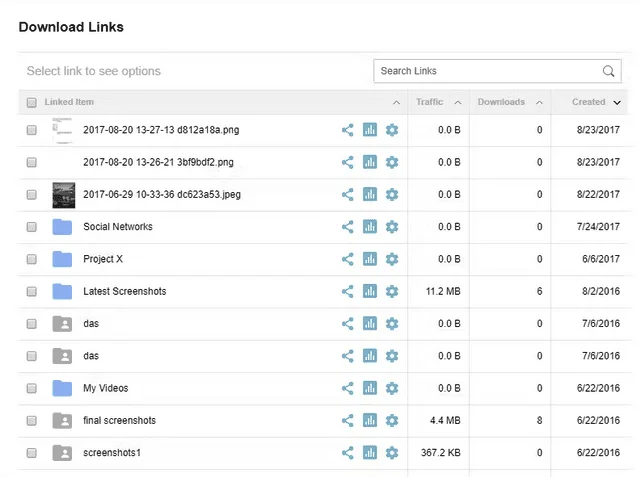This screenshot has height=477, width=639.
Task: Open settings for dc623a53.jpeg link
Action: pyautogui.click(x=392, y=194)
